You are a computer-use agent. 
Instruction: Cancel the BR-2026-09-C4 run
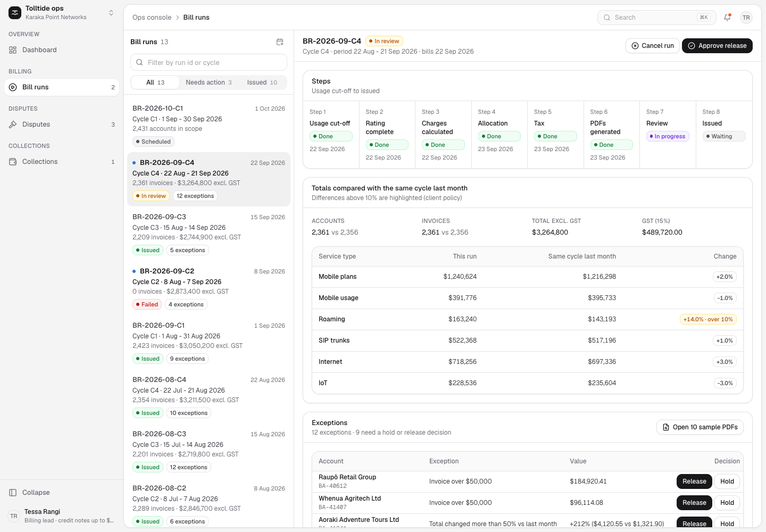coord(653,46)
